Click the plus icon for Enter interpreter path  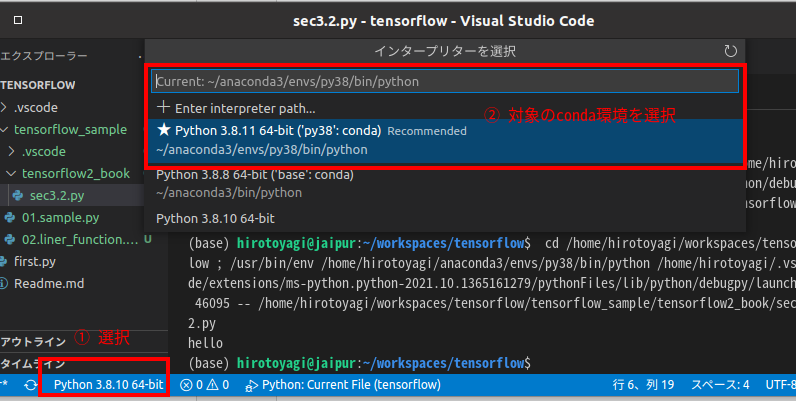pos(164,108)
